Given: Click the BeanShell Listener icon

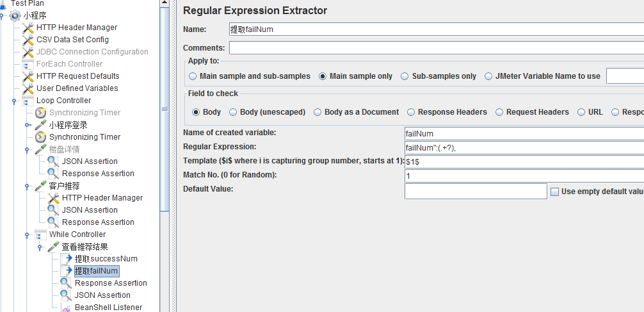Looking at the screenshot, I should (x=67, y=308).
